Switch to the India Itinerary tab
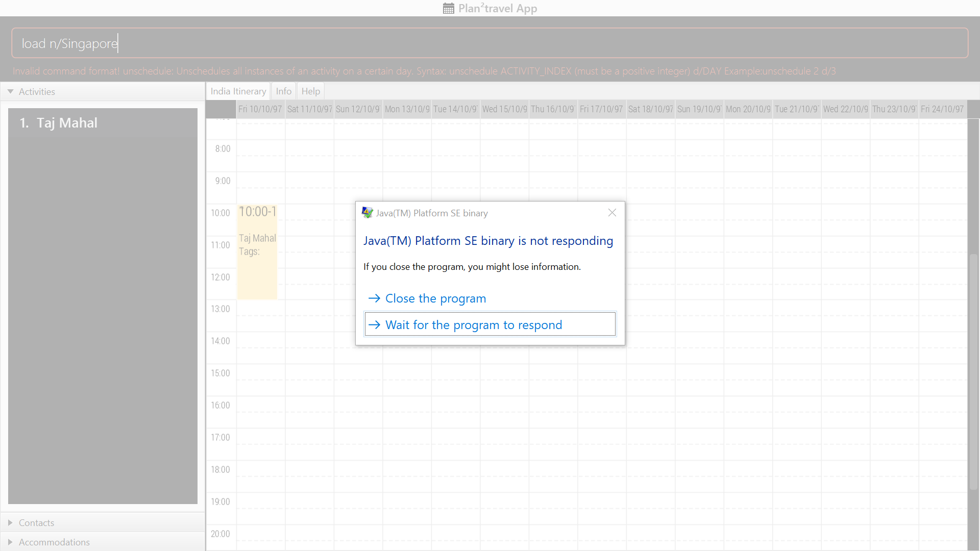The image size is (980, 551). (x=238, y=91)
